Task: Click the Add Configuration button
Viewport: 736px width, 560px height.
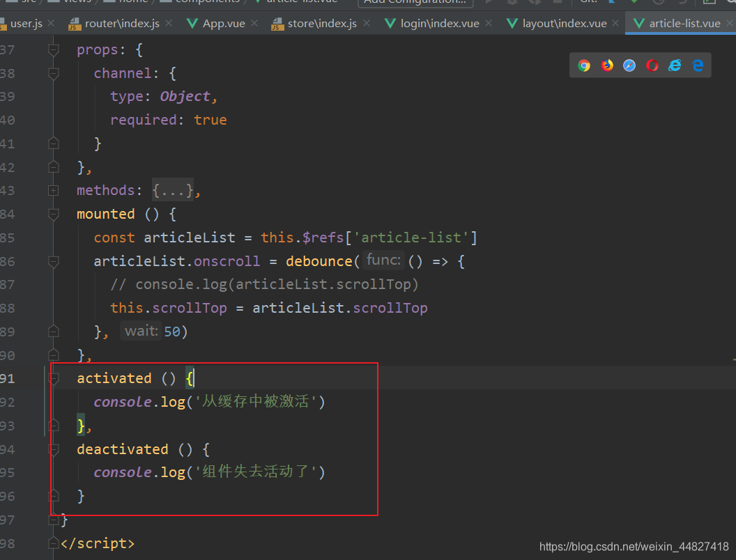Action: pyautogui.click(x=415, y=2)
